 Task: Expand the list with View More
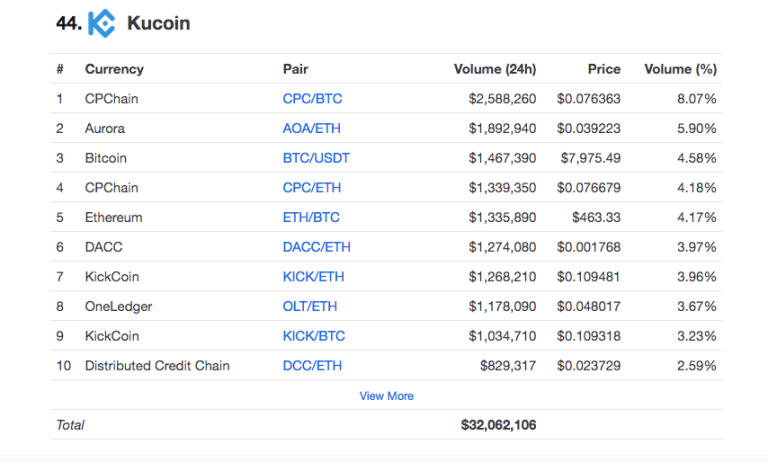tap(386, 396)
